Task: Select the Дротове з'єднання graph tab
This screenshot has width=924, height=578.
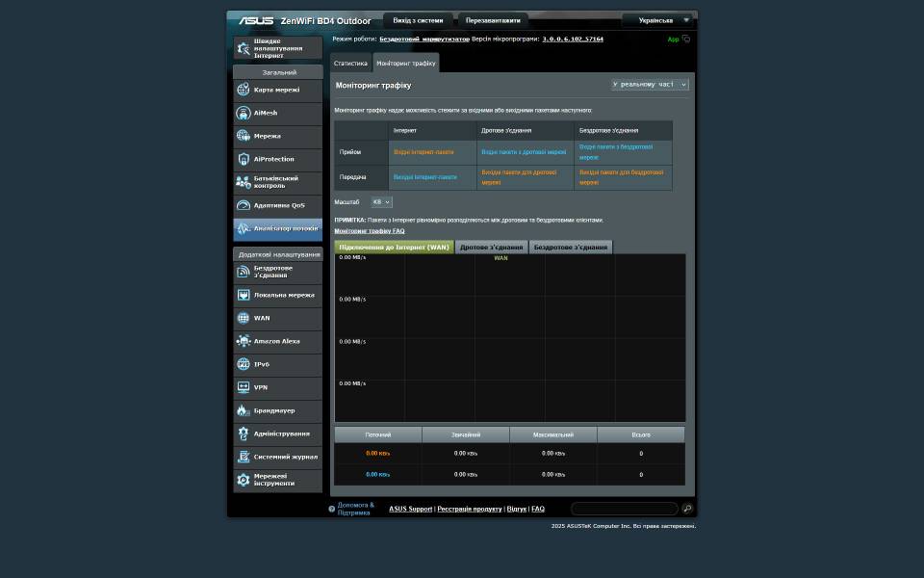Action: (x=491, y=248)
